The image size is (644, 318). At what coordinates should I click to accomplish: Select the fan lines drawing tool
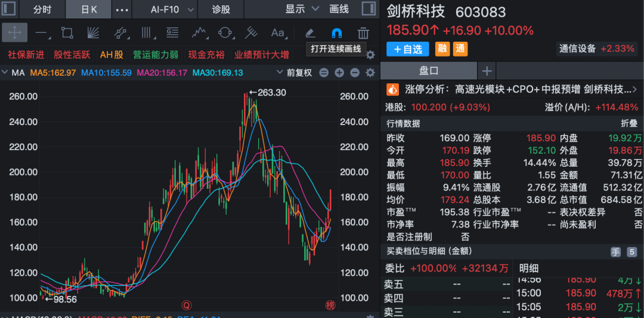click(94, 32)
